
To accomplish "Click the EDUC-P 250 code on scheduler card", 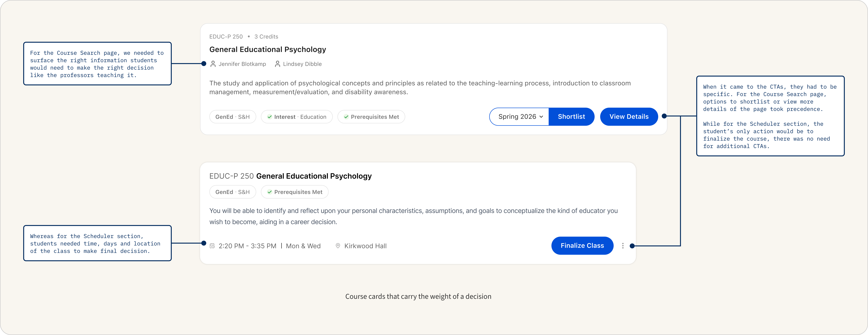I will pyautogui.click(x=231, y=176).
